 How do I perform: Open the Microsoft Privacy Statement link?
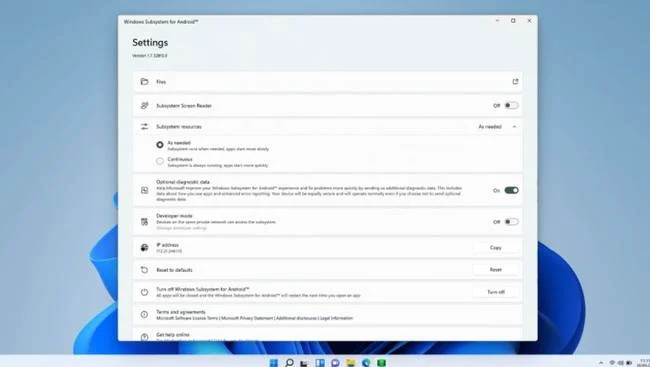pyautogui.click(x=247, y=318)
